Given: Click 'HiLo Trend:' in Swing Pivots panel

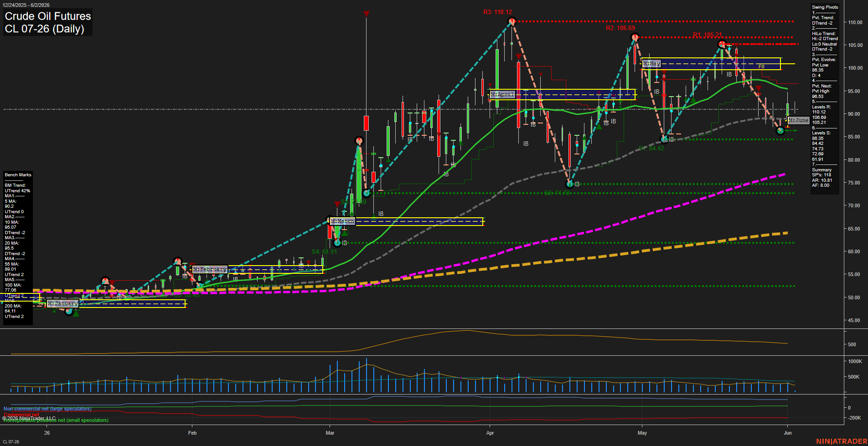Looking at the screenshot, I should pyautogui.click(x=824, y=34).
